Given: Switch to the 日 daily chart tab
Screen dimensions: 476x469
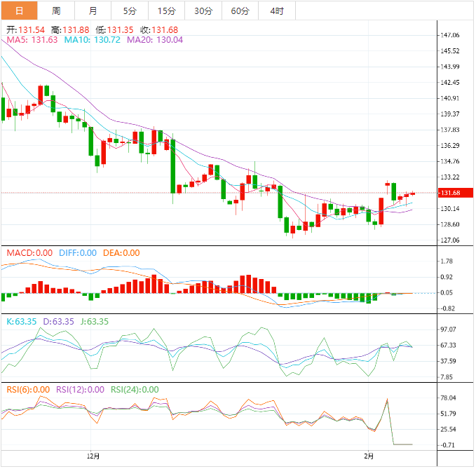Looking at the screenshot, I should tap(19, 11).
